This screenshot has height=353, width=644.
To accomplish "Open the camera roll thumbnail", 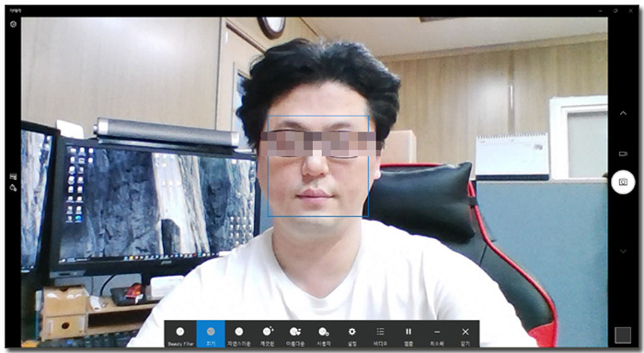I will [x=623, y=336].
